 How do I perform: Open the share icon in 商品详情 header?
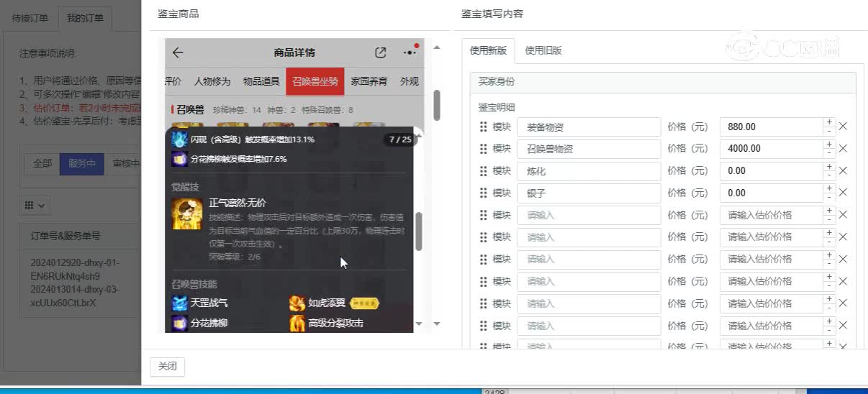point(381,52)
